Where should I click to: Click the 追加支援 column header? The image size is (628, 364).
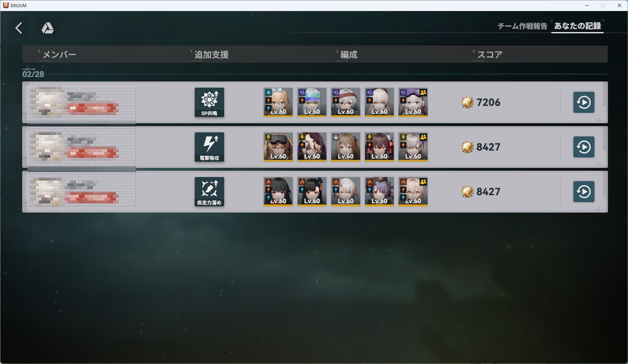(211, 54)
